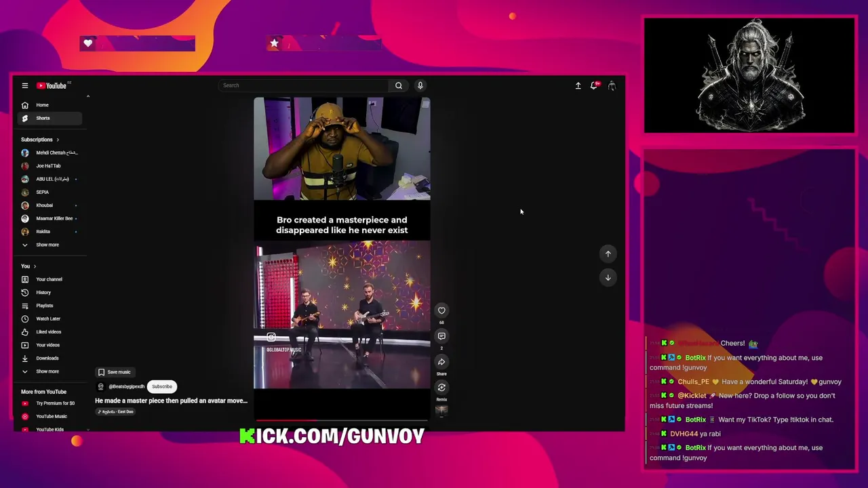Show more items under You
868x488 pixels.
pyautogui.click(x=51, y=371)
